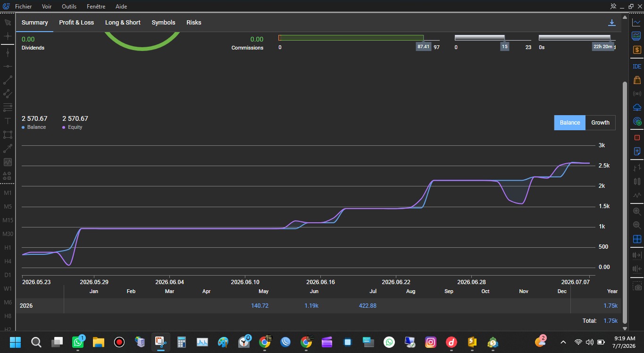Select the trend line drawing tool

pos(8,80)
